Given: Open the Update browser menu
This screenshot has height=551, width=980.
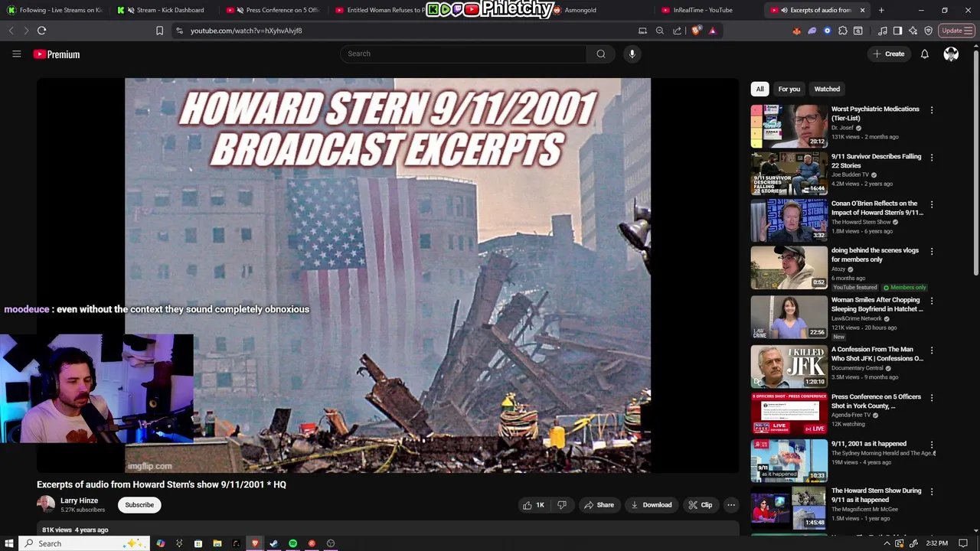Looking at the screenshot, I should click(x=955, y=31).
